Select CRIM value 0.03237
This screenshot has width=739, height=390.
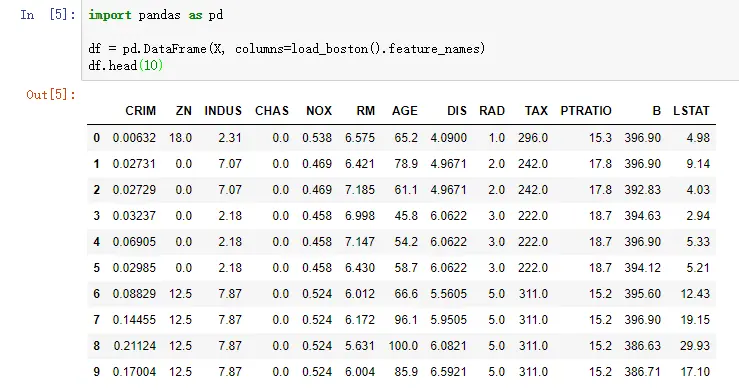(x=134, y=216)
